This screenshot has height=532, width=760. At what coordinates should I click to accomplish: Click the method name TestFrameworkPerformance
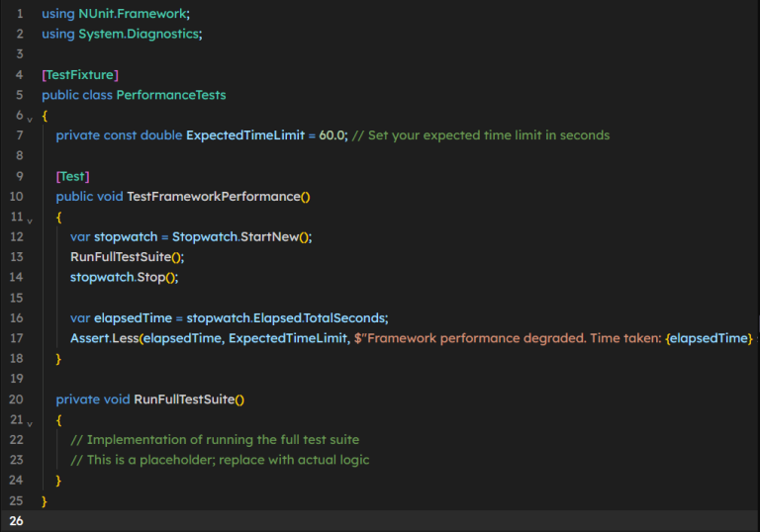coord(214,196)
